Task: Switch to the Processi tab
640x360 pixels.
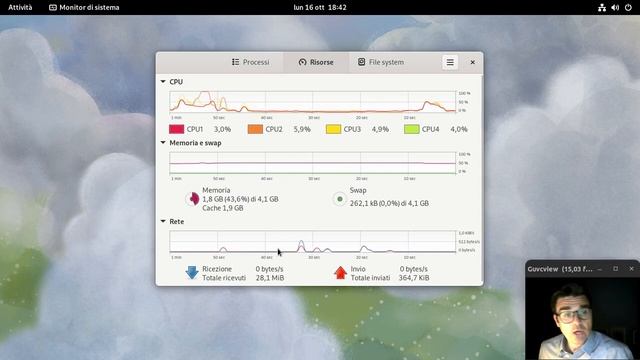Action: click(x=251, y=62)
